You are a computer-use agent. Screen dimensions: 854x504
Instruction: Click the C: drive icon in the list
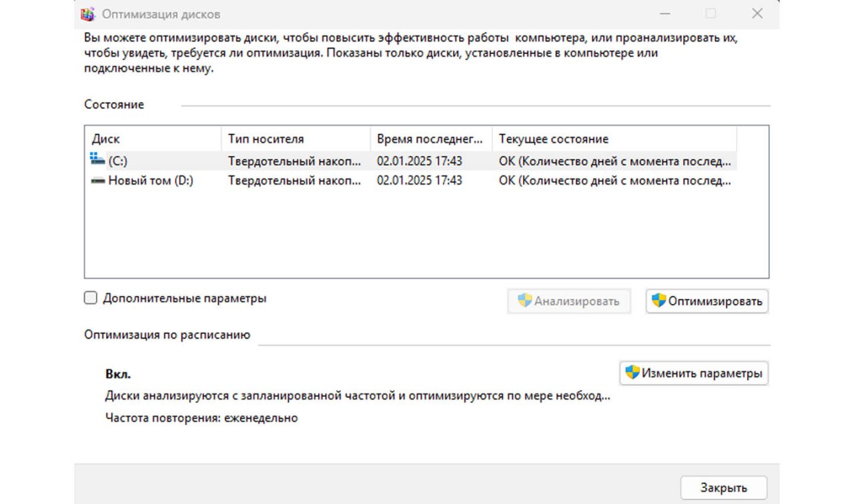(x=97, y=159)
